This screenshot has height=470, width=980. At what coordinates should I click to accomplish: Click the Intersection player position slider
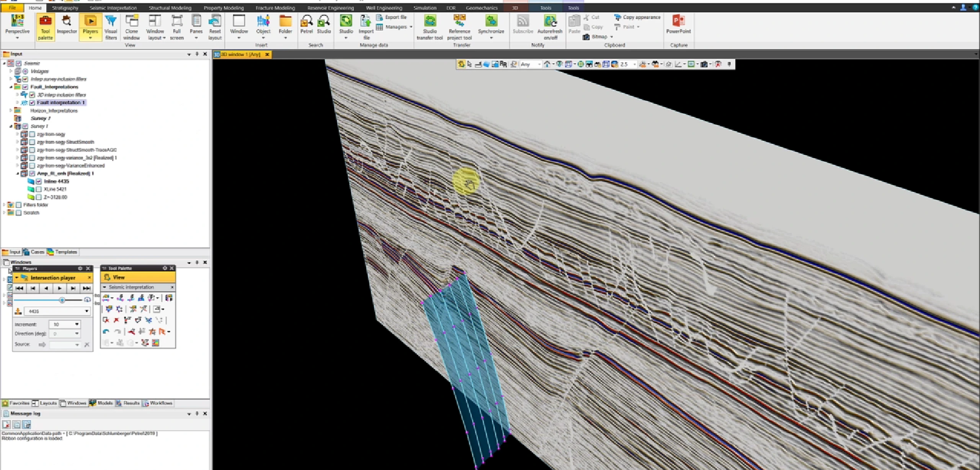[62, 300]
